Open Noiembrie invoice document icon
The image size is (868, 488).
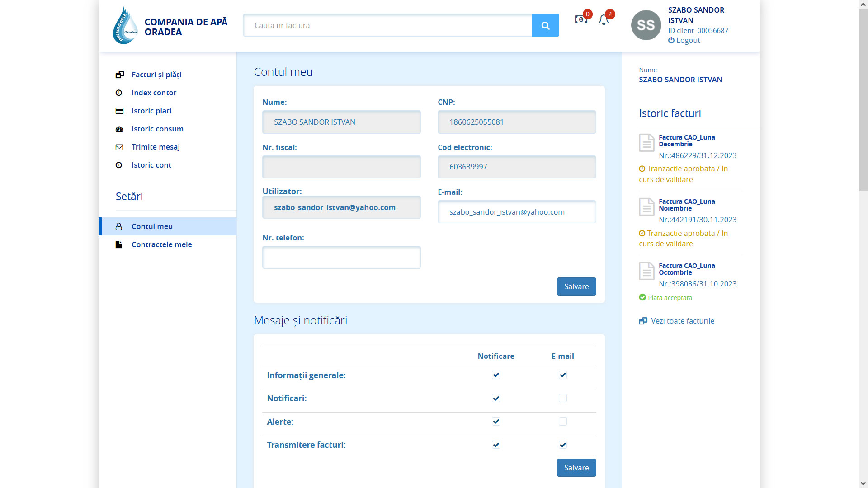click(646, 207)
